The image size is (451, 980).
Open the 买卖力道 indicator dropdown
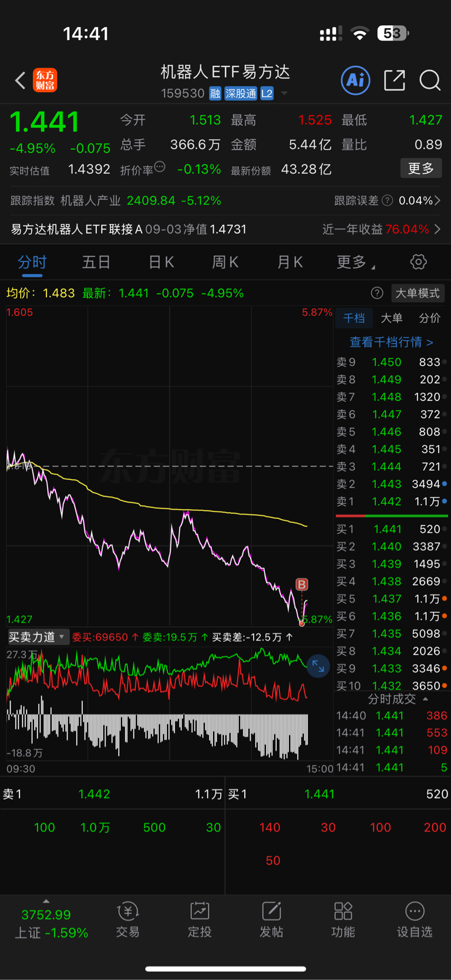[38, 637]
